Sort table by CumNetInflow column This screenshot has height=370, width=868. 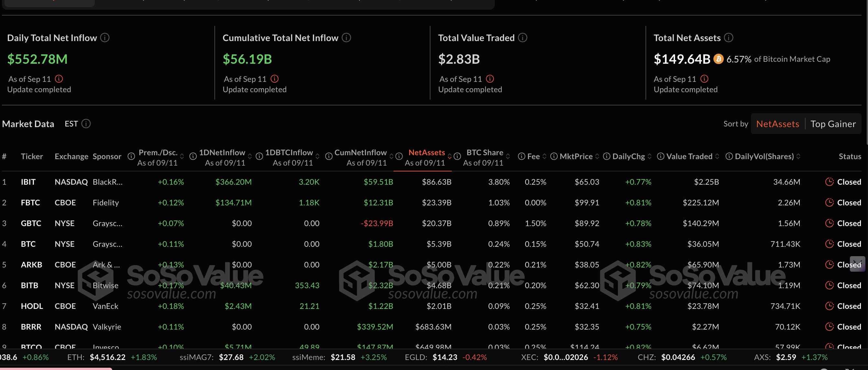coord(391,156)
